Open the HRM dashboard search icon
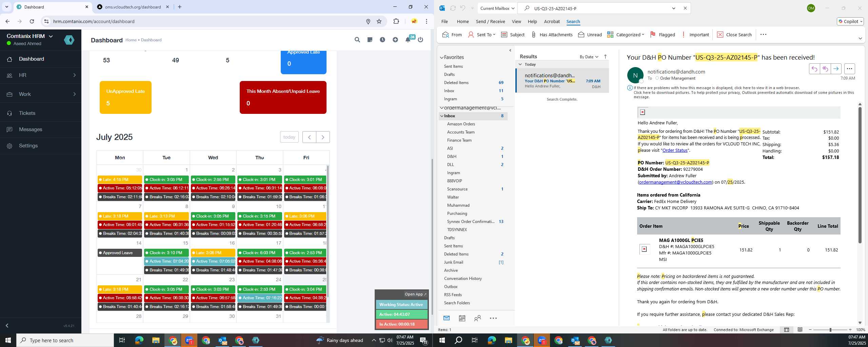The height and width of the screenshot is (347, 868). (357, 40)
